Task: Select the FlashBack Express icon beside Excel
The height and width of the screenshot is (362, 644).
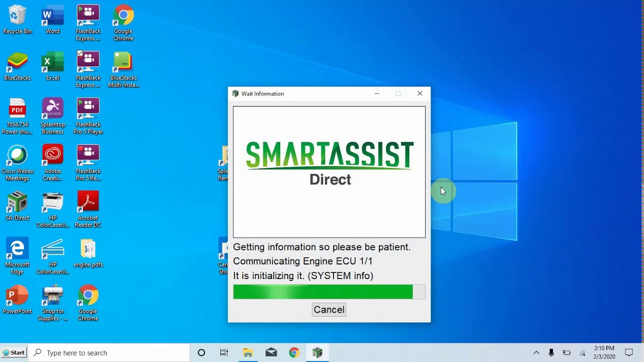Action: (88, 70)
